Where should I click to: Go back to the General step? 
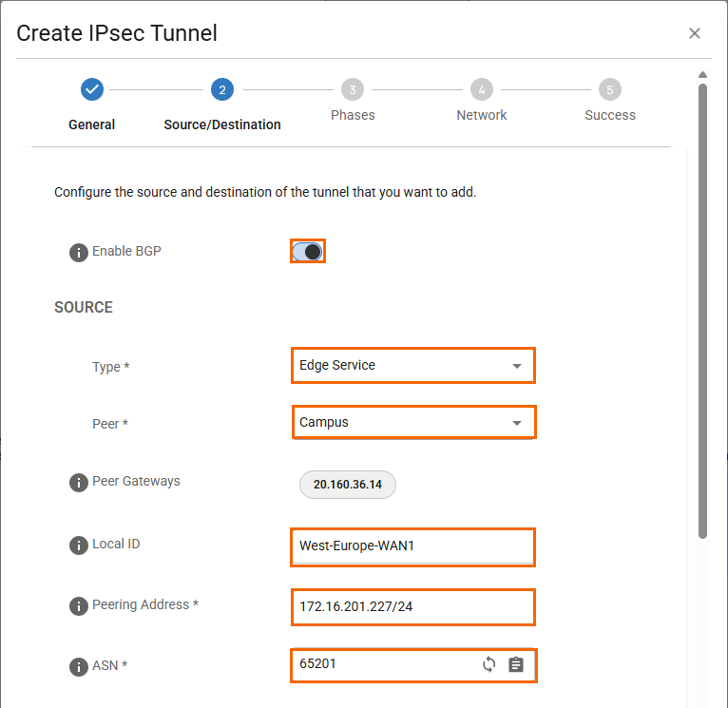click(92, 89)
